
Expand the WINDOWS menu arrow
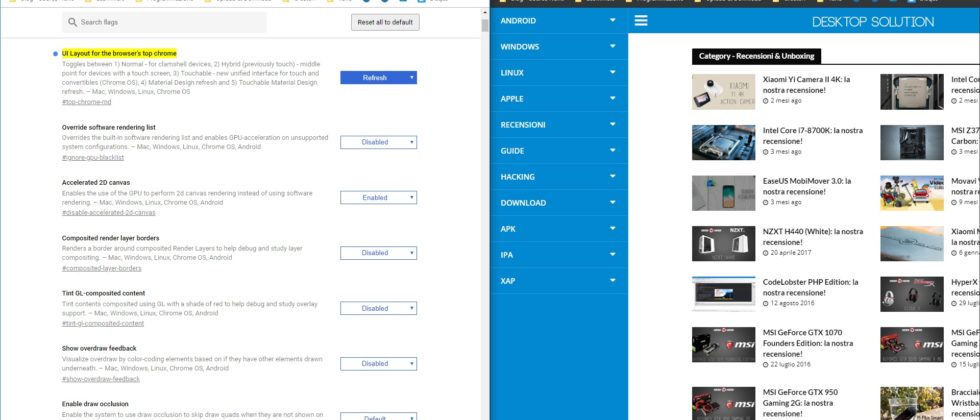612,46
